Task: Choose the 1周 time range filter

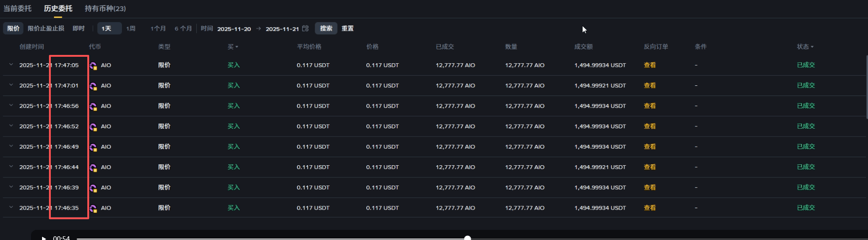Action: point(131,29)
